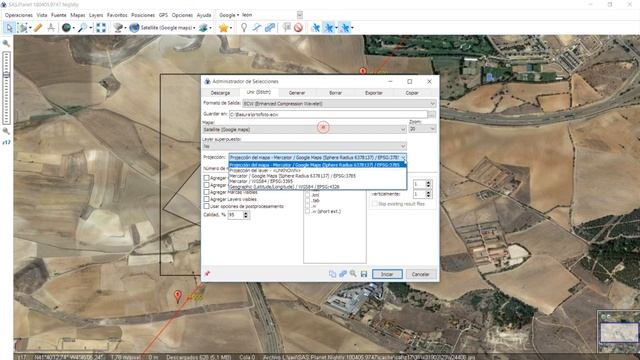Toggle full screen mode icon
This screenshot has width=640, height=360.
(x=101, y=27)
